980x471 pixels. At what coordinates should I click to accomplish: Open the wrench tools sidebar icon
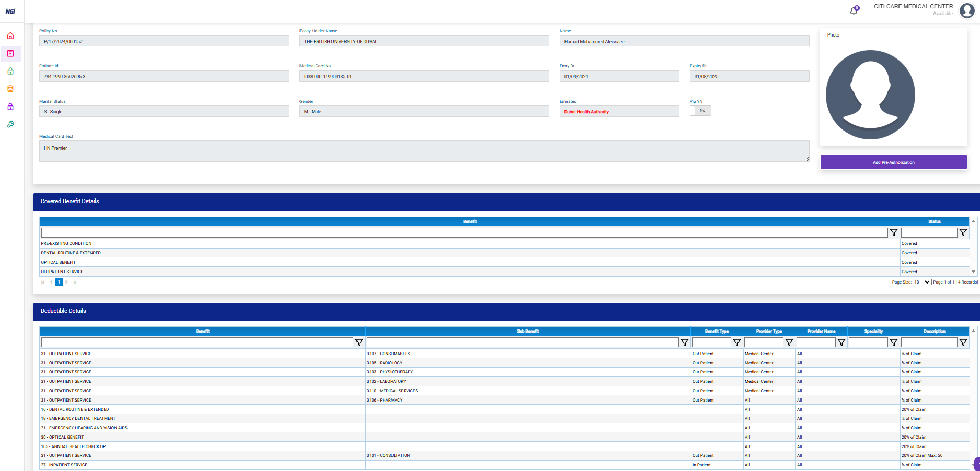(10, 124)
